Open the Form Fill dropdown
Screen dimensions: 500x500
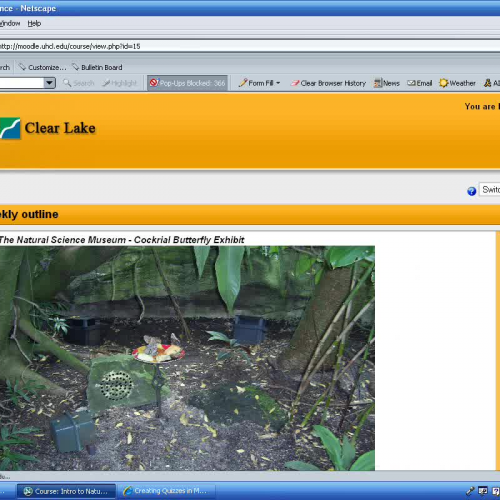(x=260, y=83)
